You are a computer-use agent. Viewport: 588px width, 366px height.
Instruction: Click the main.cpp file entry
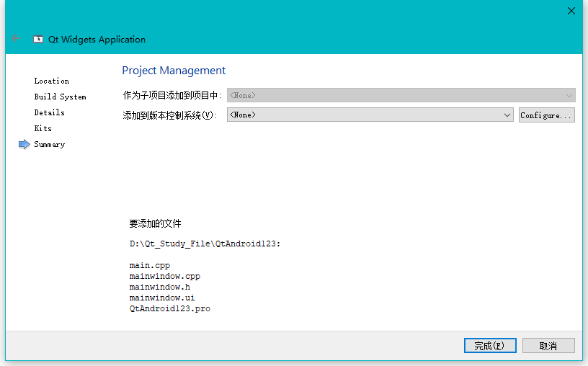(150, 266)
